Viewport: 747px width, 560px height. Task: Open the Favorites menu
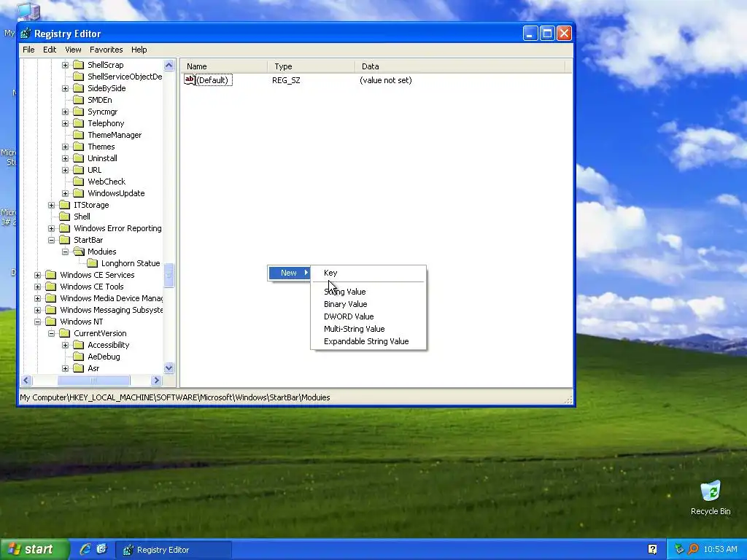107,50
